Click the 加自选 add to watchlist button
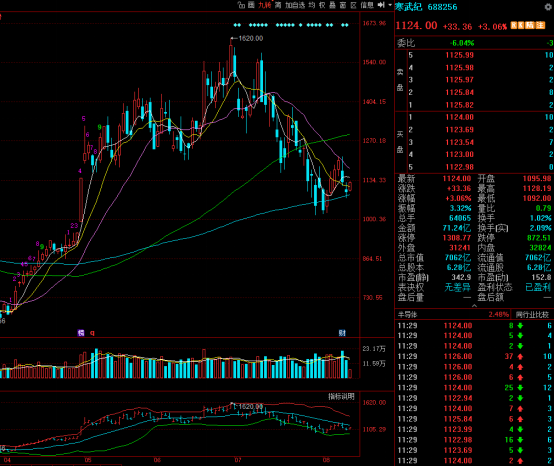Image resolution: width=554 pixels, height=466 pixels. 295,5
